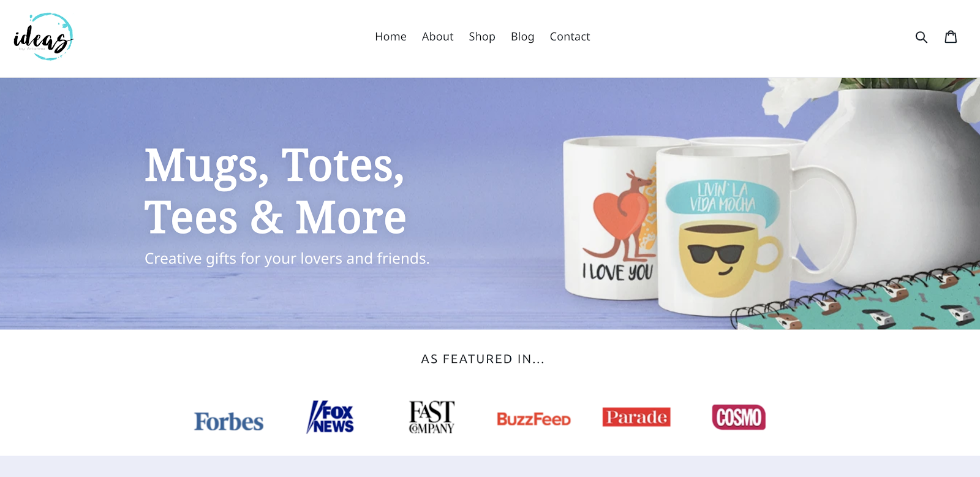Open the About page link

click(437, 37)
